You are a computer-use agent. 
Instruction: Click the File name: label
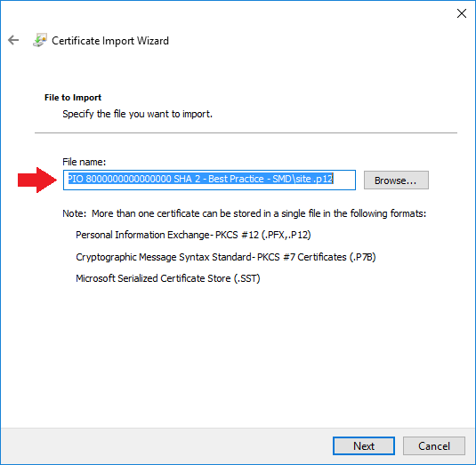click(x=85, y=162)
